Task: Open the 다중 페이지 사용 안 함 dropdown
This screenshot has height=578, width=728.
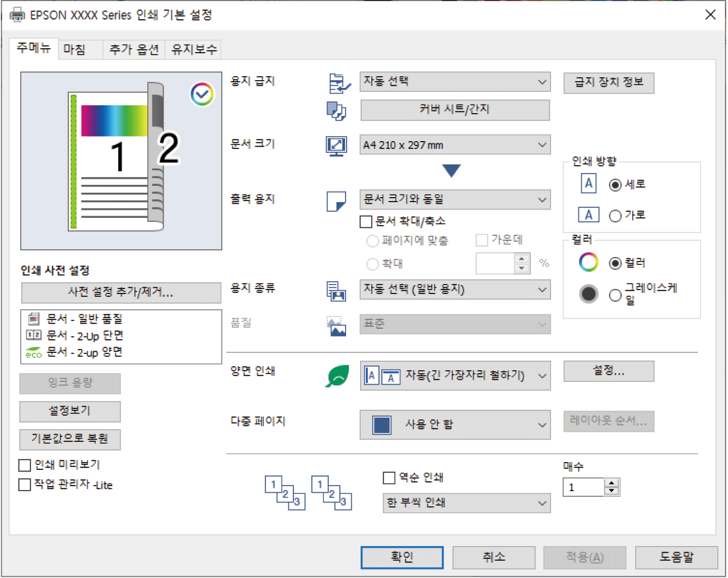Action: coord(455,425)
